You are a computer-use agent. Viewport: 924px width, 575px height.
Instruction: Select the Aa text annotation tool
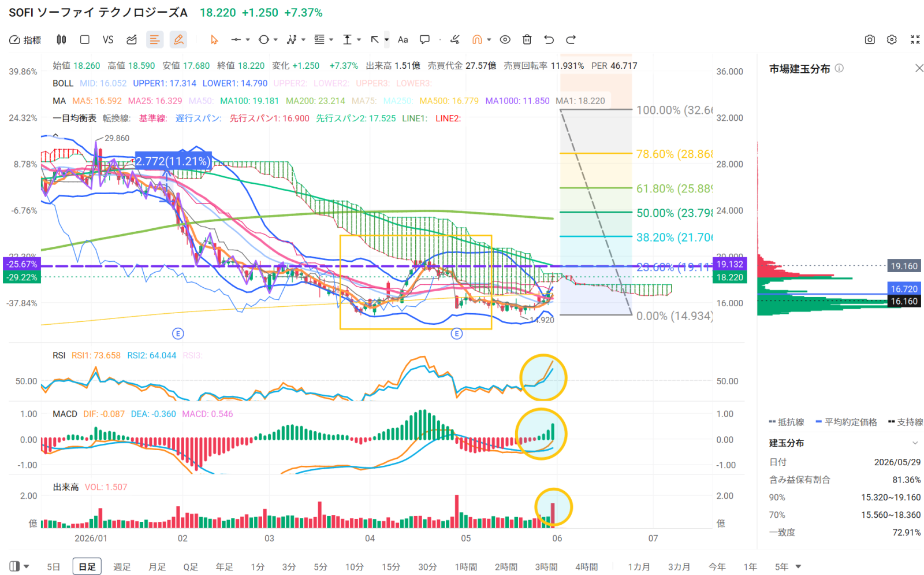click(x=403, y=39)
